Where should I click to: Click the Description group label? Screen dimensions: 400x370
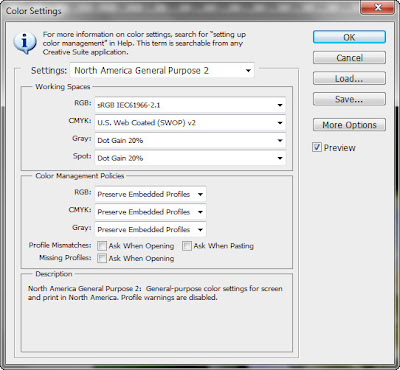(x=54, y=274)
